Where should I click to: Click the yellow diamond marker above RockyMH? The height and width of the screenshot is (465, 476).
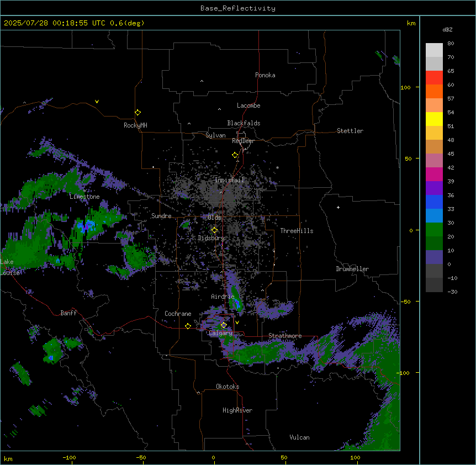pos(137,113)
